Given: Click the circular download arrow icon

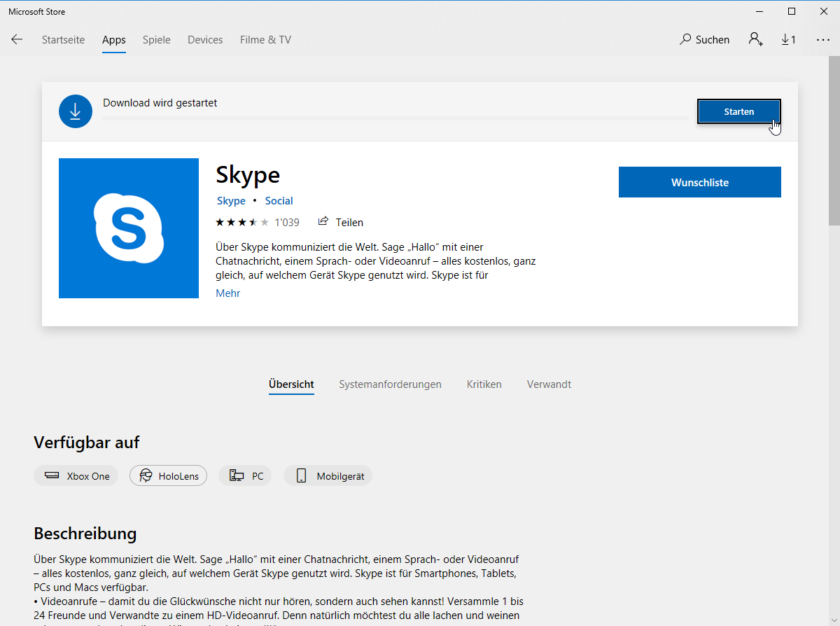Looking at the screenshot, I should pos(76,111).
